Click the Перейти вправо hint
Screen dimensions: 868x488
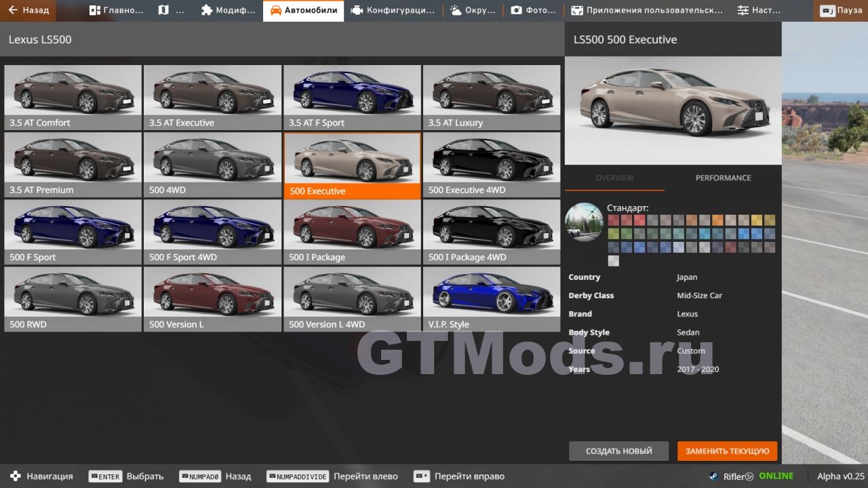coord(459,476)
